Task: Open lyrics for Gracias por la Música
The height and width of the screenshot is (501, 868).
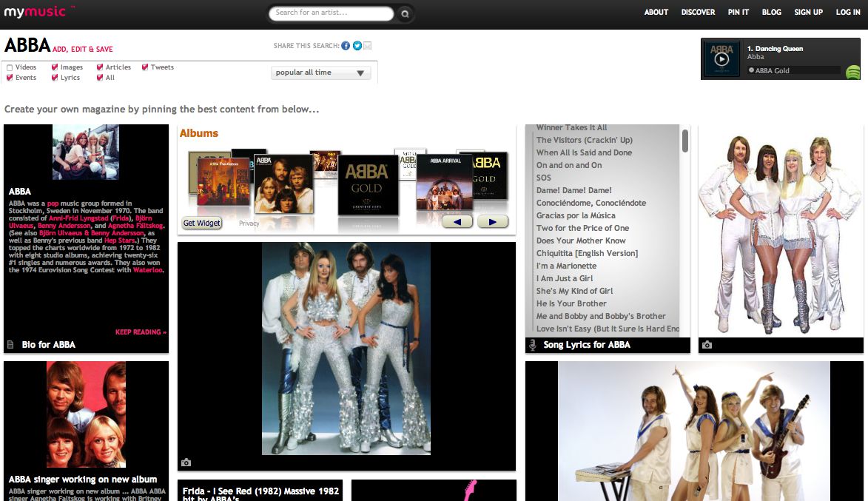Action: pyautogui.click(x=576, y=215)
